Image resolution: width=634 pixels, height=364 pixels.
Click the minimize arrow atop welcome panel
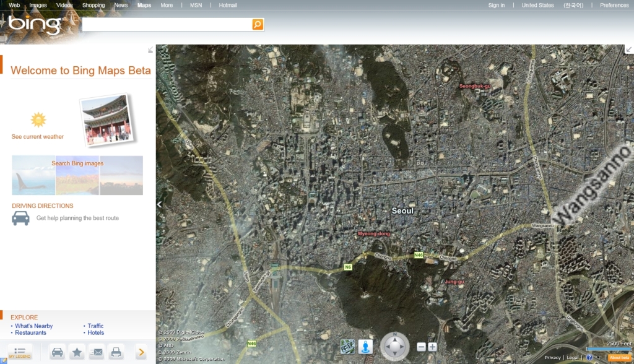click(150, 50)
